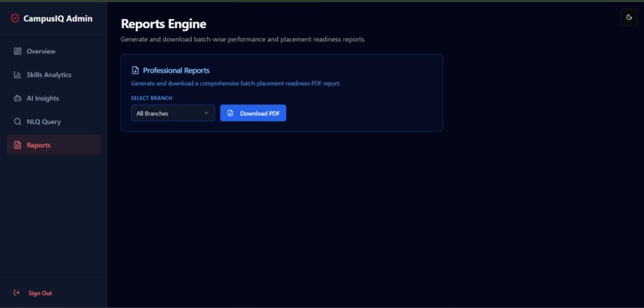Open the NLQ Query page label
644x308 pixels.
(x=43, y=122)
